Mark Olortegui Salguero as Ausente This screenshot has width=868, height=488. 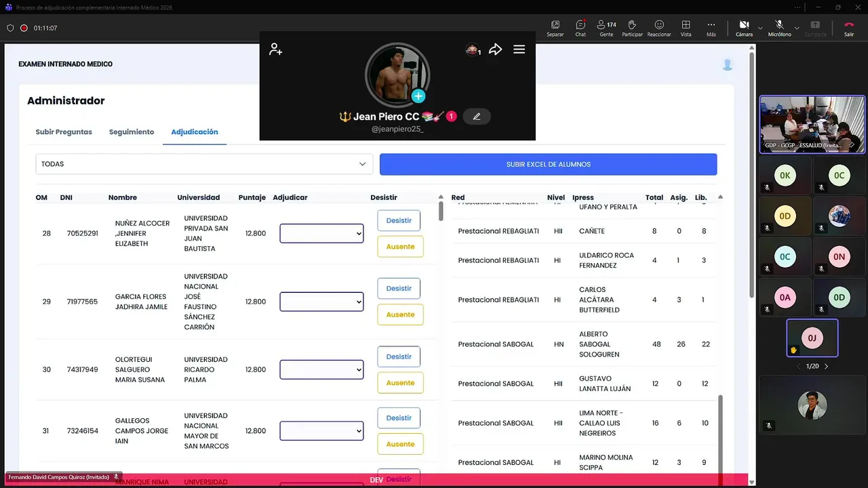pos(400,383)
